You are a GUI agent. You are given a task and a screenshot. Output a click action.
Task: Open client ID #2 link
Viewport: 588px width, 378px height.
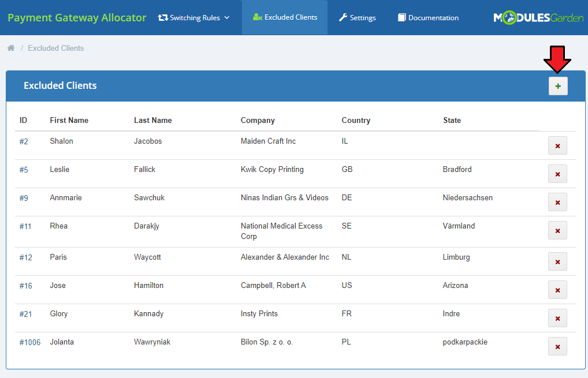click(24, 141)
